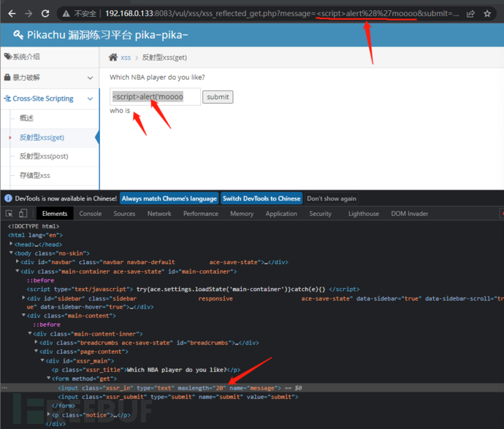Open the Application tab
504x429 pixels.
coord(281,214)
